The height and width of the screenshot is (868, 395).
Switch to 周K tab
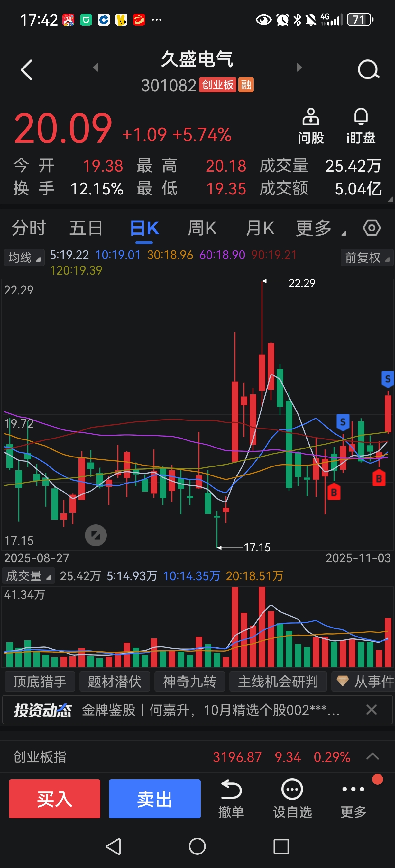pos(202,228)
